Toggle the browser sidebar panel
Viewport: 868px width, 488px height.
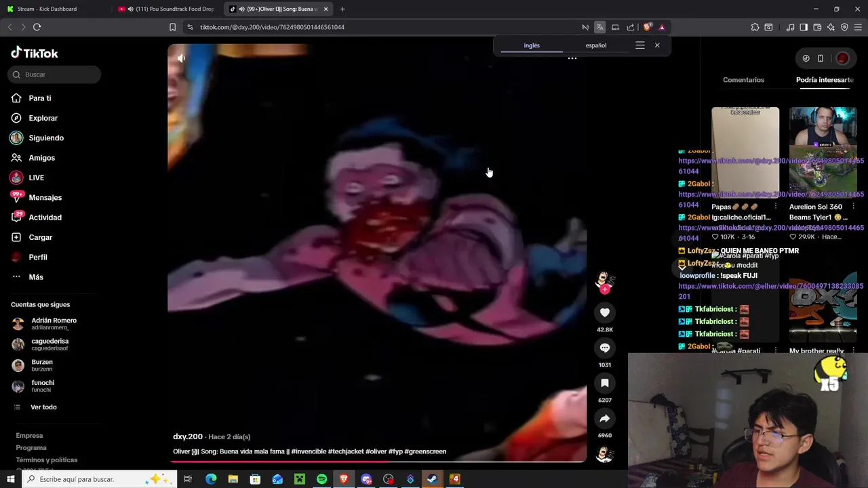click(x=804, y=27)
